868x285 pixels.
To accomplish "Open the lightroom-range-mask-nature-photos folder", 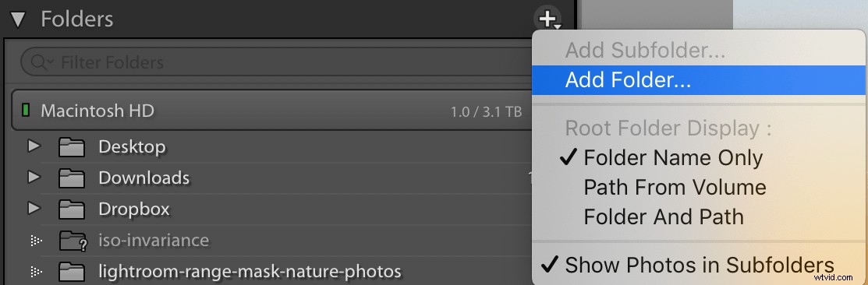I will coord(250,272).
